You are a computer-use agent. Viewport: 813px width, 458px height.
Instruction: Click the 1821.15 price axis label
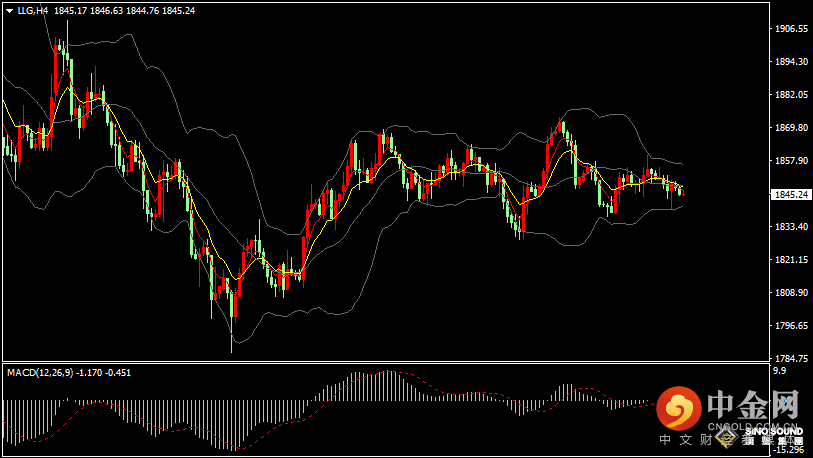coord(791,259)
